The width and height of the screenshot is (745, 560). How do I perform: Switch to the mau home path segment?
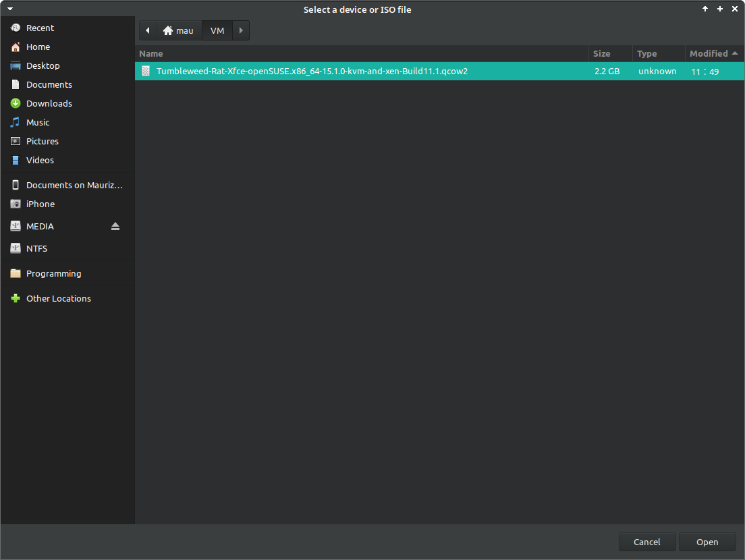[x=179, y=30]
